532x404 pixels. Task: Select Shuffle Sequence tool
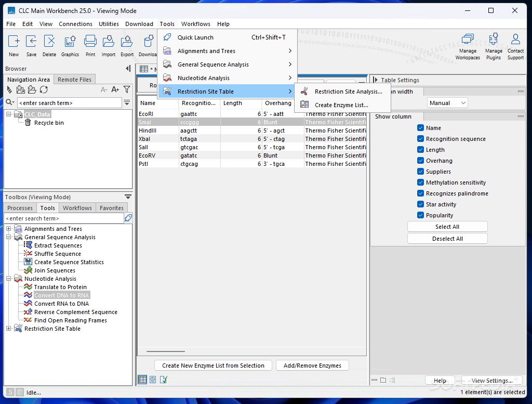tap(58, 254)
